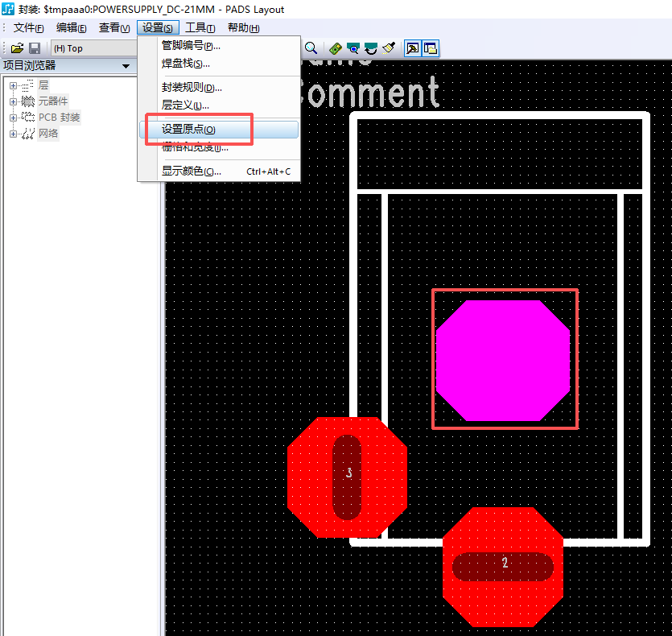Expand the 网络 tree node
The width and height of the screenshot is (672, 636).
pyautogui.click(x=14, y=134)
